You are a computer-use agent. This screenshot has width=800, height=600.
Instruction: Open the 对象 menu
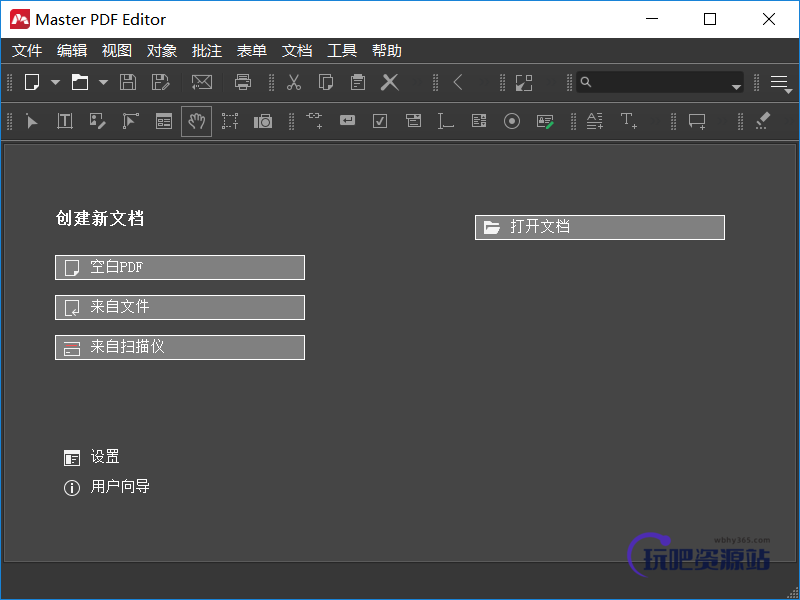pyautogui.click(x=162, y=51)
